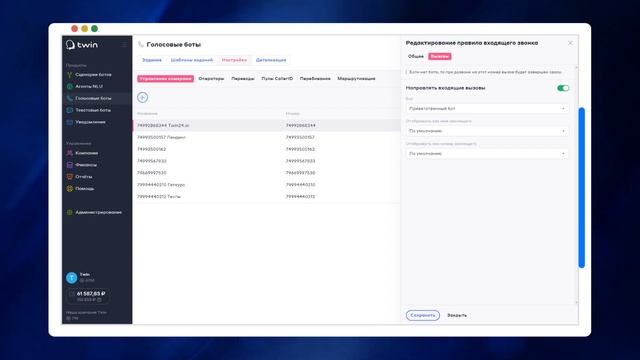Click the Голосовые боты phone icon in the sidebar
Viewport: 640px width, 360px height.
pos(69,98)
